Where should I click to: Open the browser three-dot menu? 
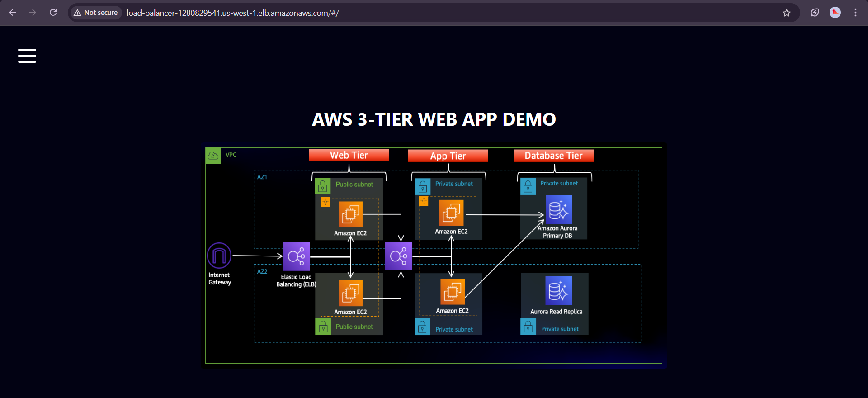click(x=855, y=13)
